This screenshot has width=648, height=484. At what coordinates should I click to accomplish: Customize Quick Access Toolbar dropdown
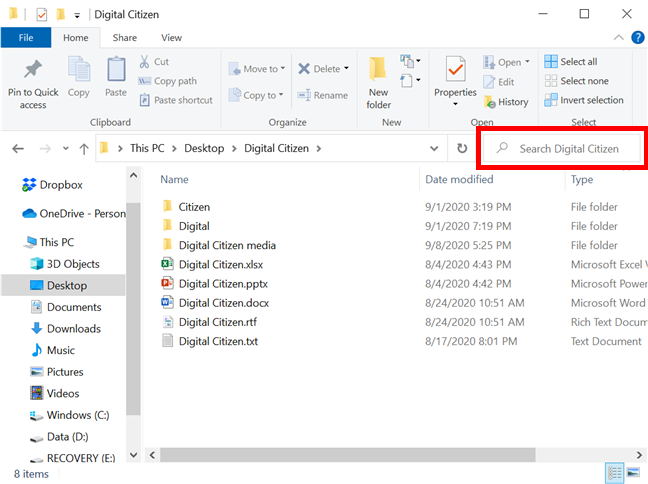tap(77, 16)
